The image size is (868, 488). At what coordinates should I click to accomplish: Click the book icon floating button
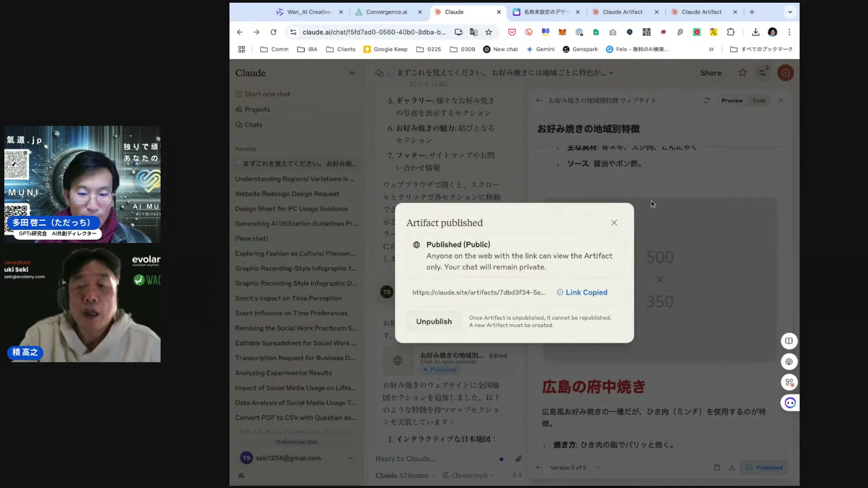click(x=789, y=341)
